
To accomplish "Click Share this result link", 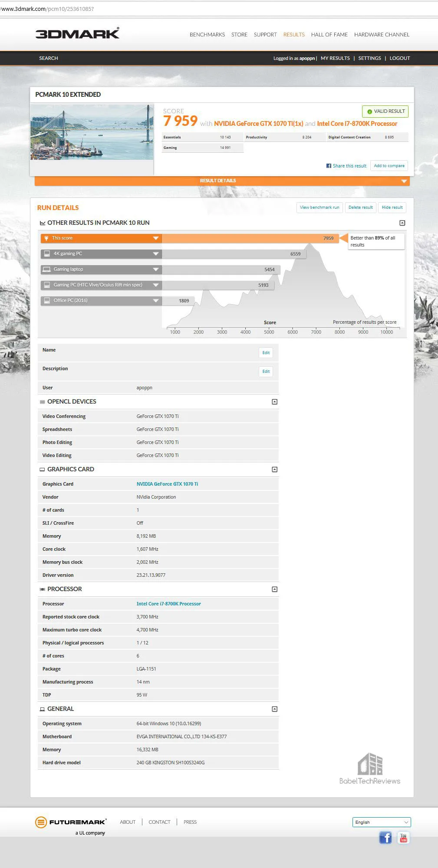I will coord(349,166).
